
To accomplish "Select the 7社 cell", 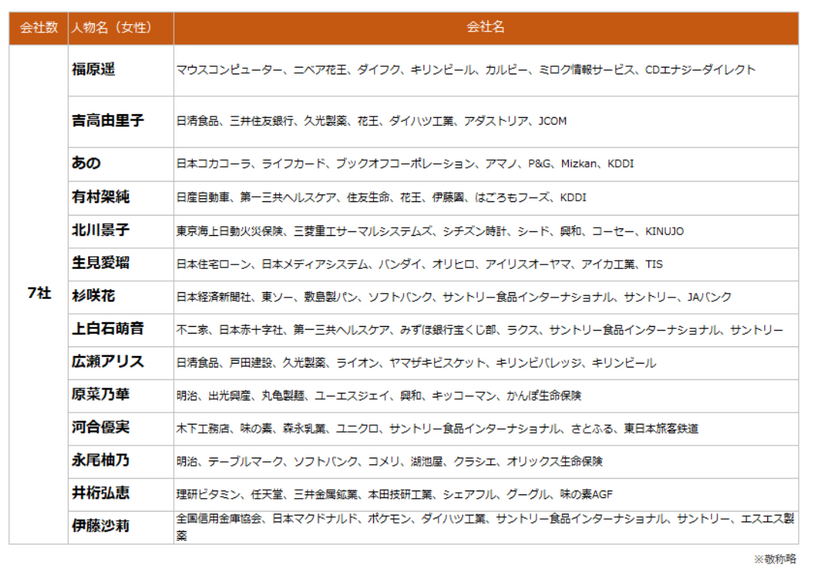I will 39,293.
